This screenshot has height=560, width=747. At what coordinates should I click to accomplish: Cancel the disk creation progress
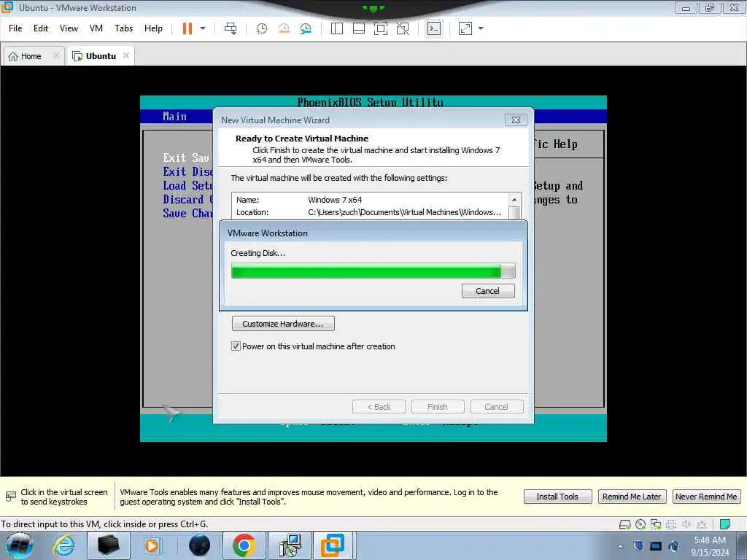click(488, 291)
